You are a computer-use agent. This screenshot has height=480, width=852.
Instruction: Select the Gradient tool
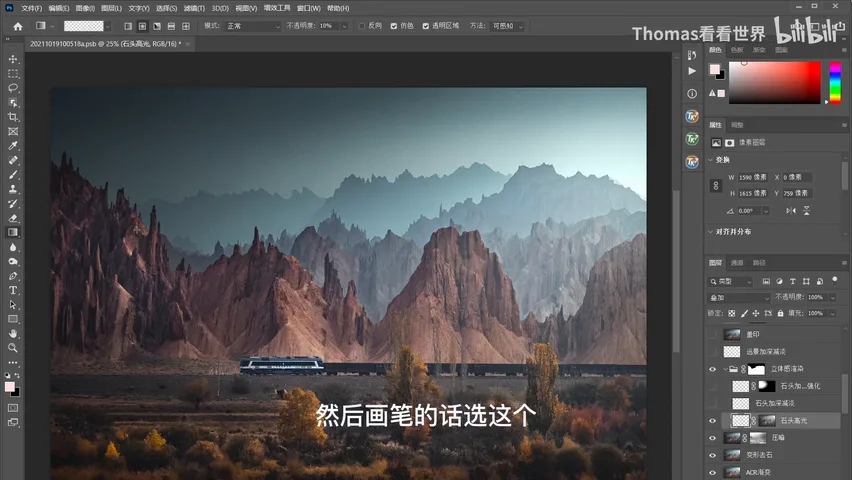point(13,232)
